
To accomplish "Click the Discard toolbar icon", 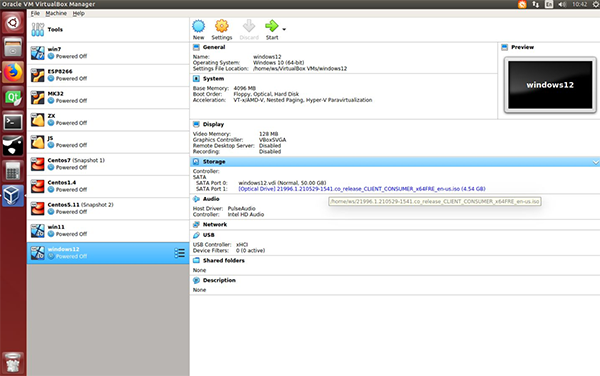I will pyautogui.click(x=249, y=26).
